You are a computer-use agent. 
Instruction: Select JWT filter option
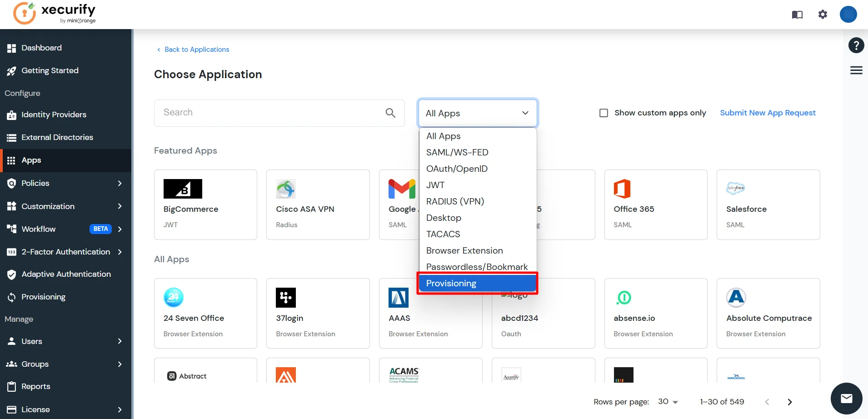(x=478, y=185)
